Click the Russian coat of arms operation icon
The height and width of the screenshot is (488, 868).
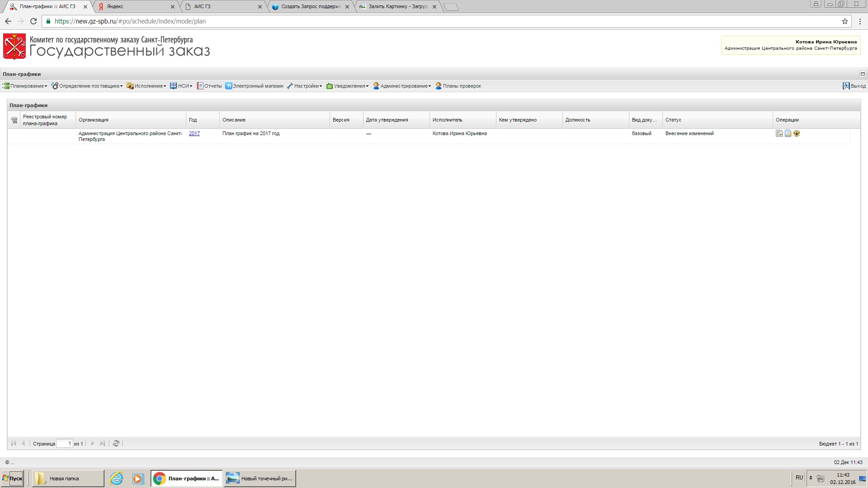click(x=797, y=133)
